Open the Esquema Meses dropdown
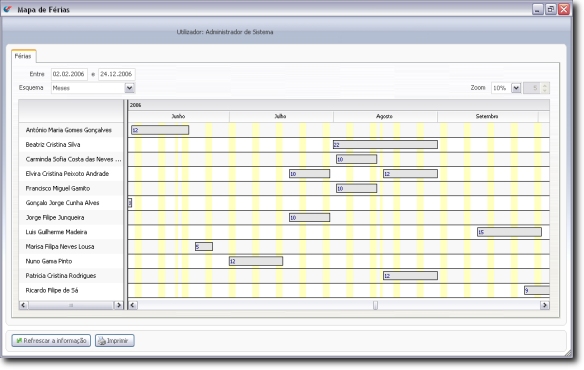Screen dimensions: 584x370 pos(129,88)
